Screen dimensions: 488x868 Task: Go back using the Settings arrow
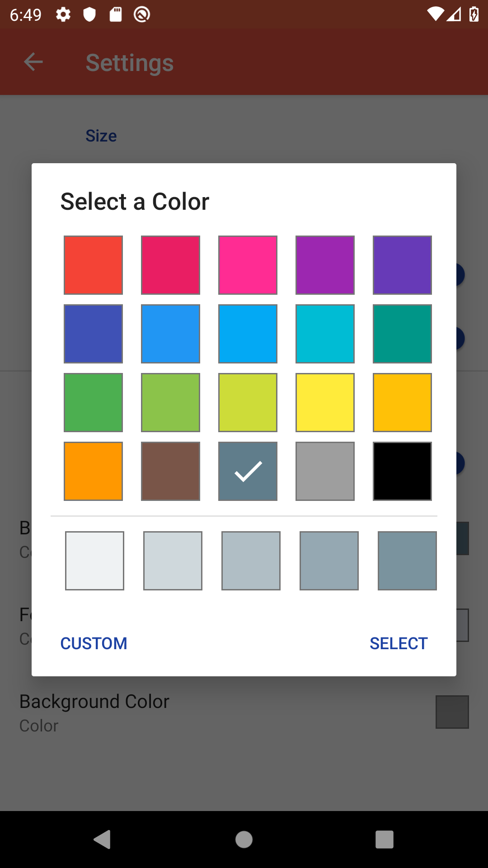click(x=33, y=62)
